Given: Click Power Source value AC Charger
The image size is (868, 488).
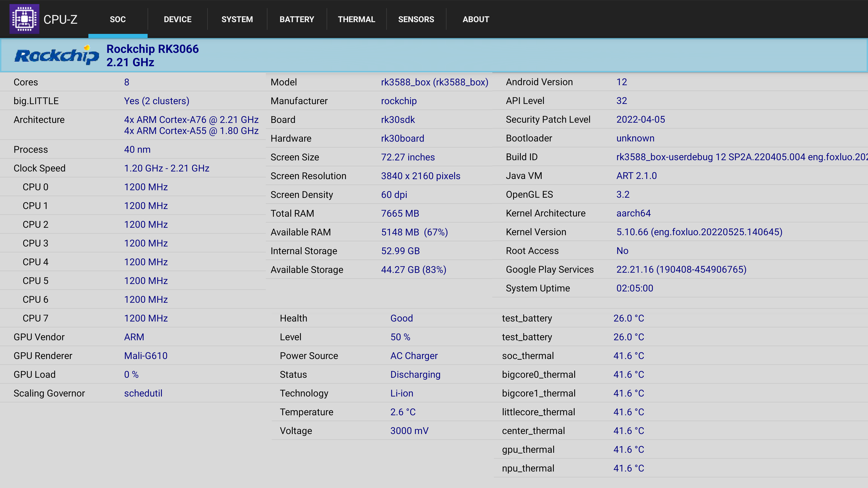Looking at the screenshot, I should pyautogui.click(x=414, y=356).
